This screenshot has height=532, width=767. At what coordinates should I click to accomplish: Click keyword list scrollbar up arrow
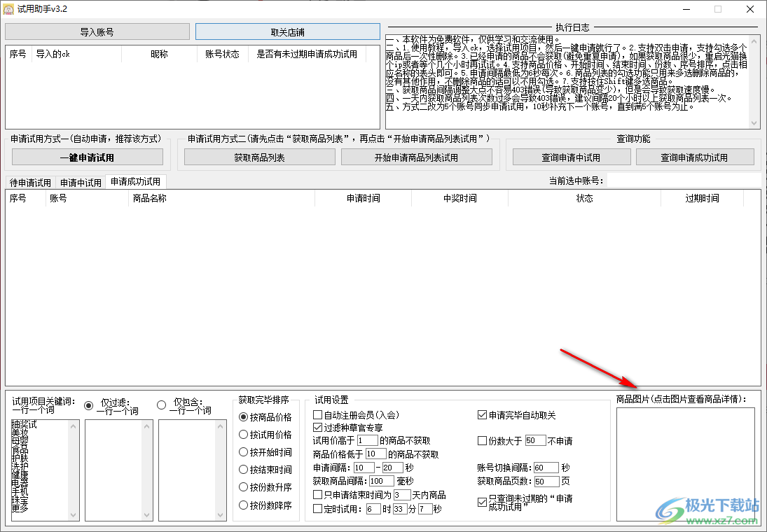click(74, 426)
